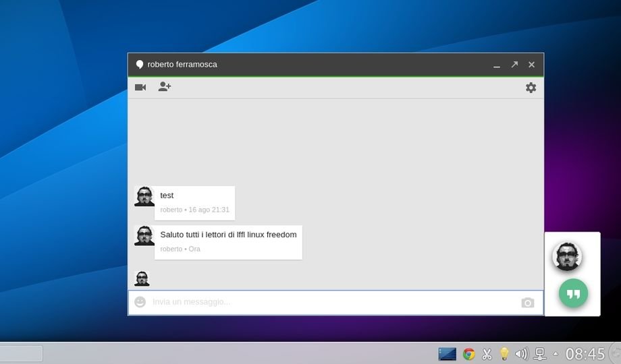Click the "Saluto tutti i lettori" message bubble
621x364 pixels.
click(228, 241)
